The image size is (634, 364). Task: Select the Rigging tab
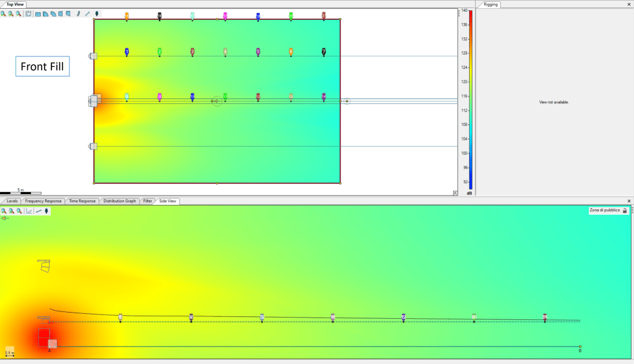coord(491,4)
